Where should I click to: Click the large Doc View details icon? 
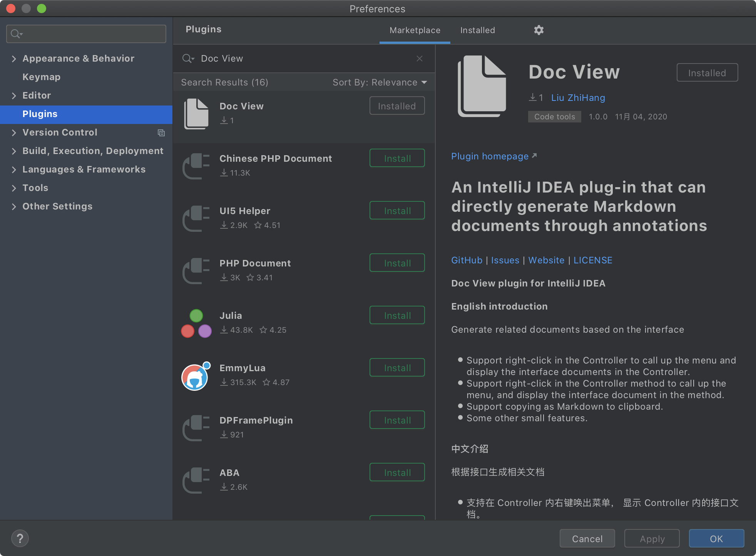pos(482,86)
